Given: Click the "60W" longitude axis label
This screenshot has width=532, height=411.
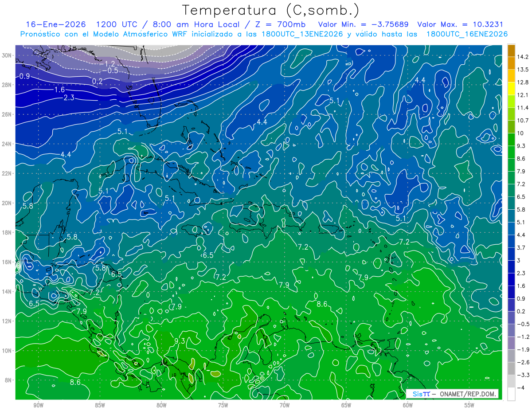Looking at the screenshot, I should pos(408,405).
